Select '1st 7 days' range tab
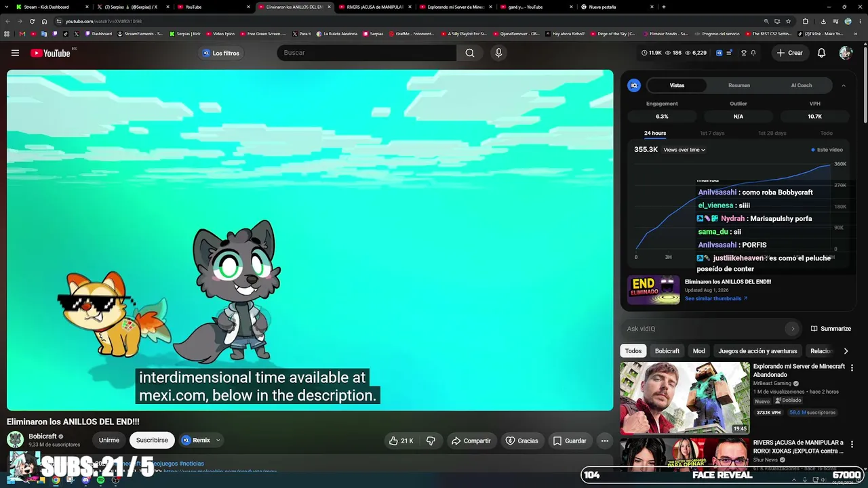Image resolution: width=868 pixels, height=488 pixels. tap(712, 134)
